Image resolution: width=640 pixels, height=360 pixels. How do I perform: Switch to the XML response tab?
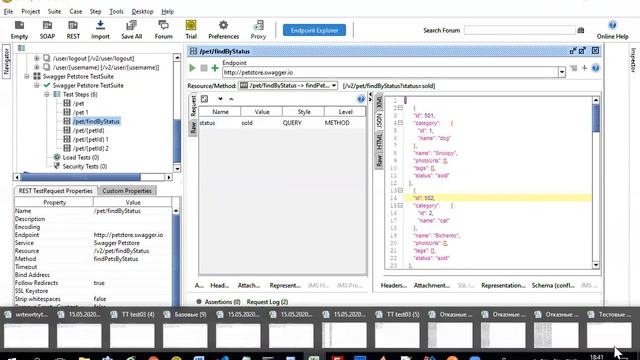tap(379, 102)
